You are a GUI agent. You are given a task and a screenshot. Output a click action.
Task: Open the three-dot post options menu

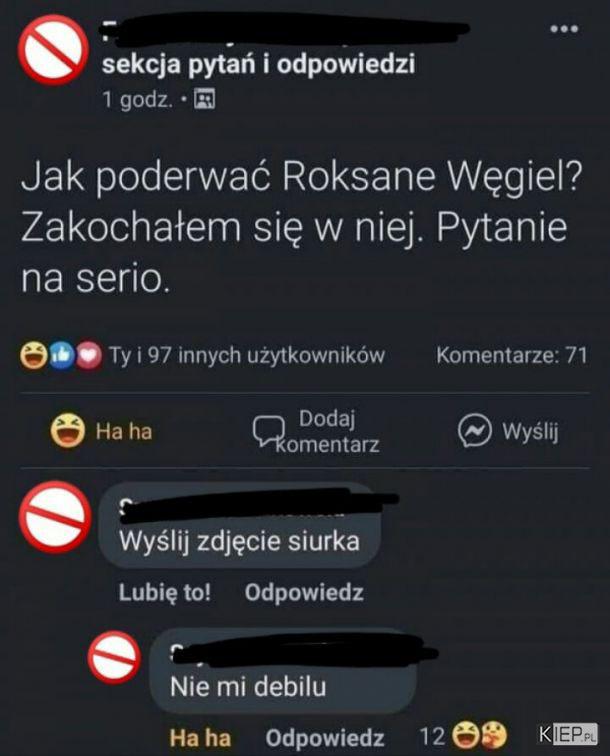click(564, 29)
